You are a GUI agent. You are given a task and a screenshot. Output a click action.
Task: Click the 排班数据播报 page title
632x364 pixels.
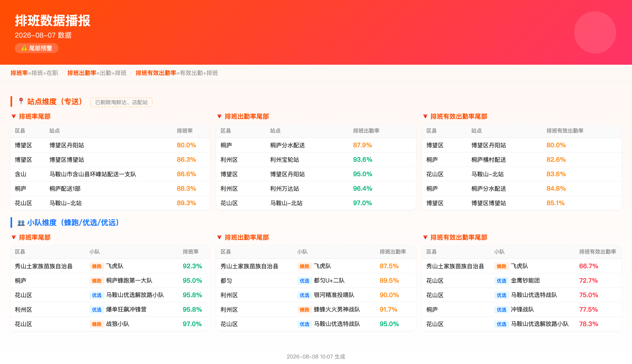[53, 21]
